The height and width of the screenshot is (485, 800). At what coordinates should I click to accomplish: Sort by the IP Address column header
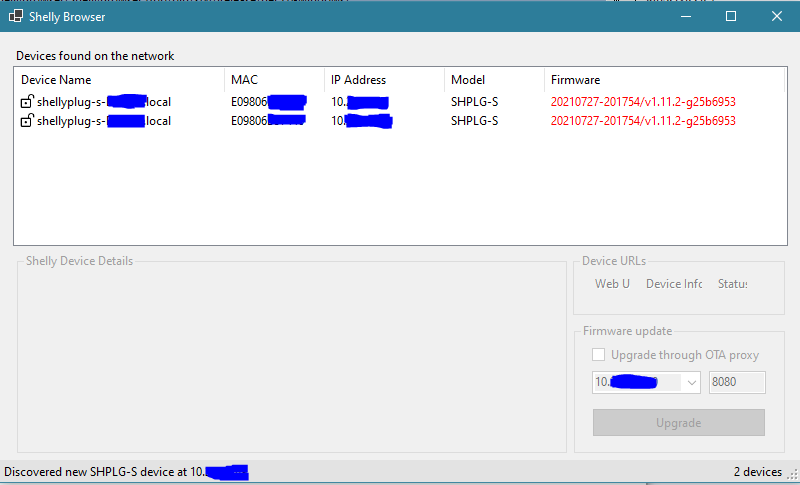384,80
